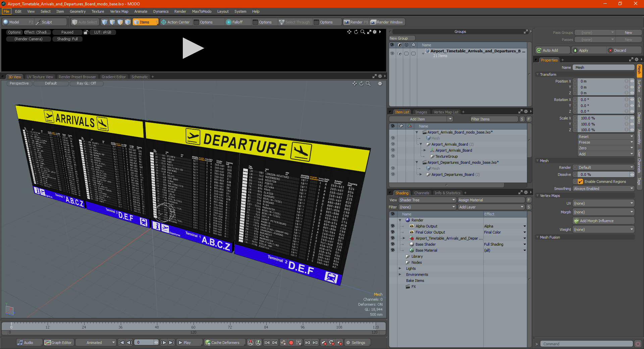
Task: Click the Play button in transport bar
Action: (190, 343)
